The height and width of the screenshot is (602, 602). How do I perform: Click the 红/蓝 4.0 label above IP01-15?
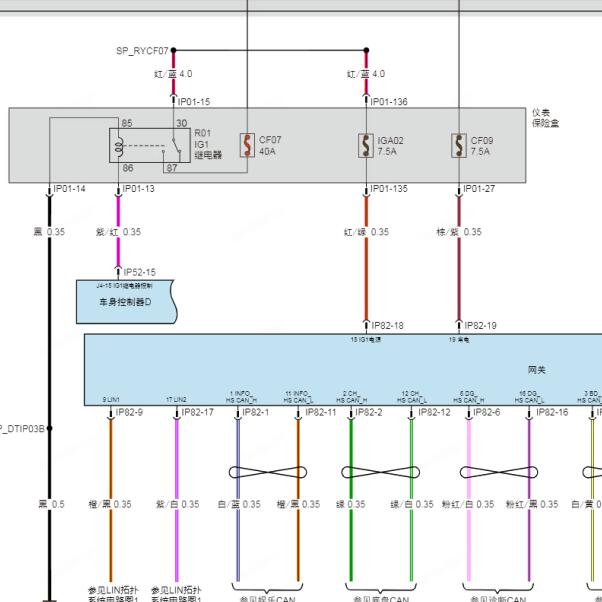coord(173,74)
